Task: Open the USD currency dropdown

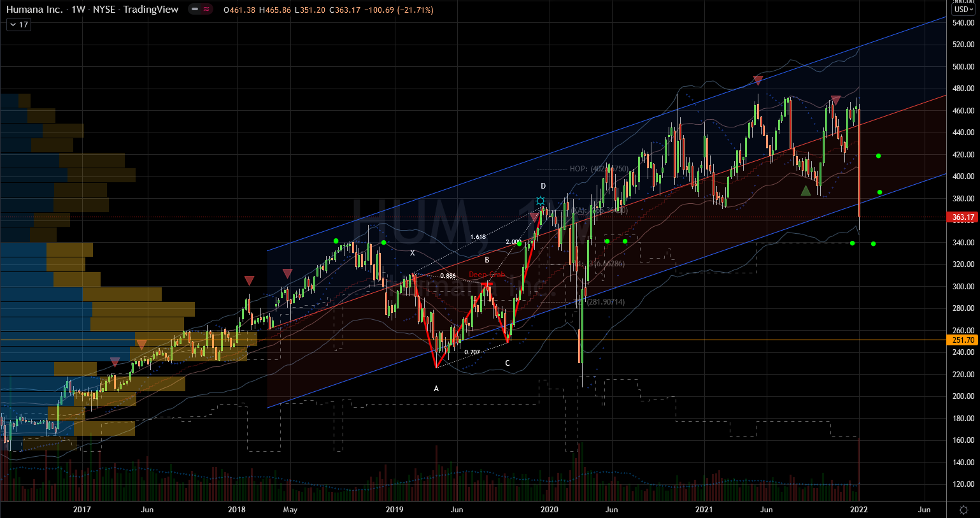Action: [963, 10]
